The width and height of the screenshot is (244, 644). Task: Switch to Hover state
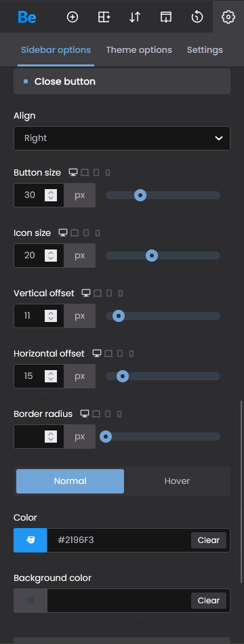(177, 481)
